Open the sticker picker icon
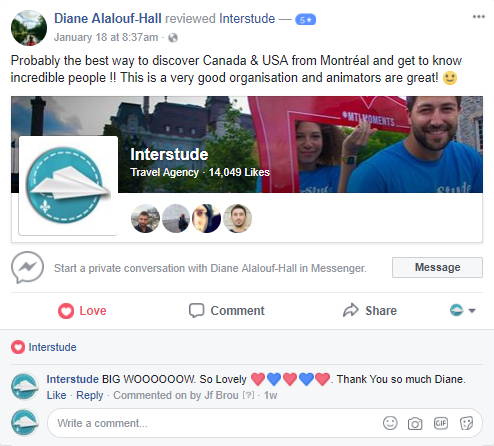This screenshot has width=494, height=446. click(x=466, y=424)
